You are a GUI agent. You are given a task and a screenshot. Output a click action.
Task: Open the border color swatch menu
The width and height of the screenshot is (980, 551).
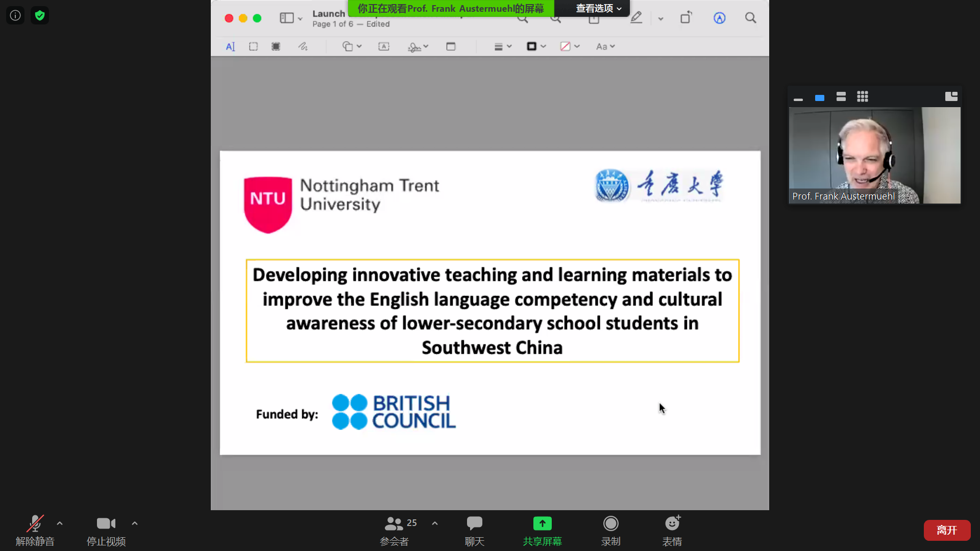[x=536, y=46]
